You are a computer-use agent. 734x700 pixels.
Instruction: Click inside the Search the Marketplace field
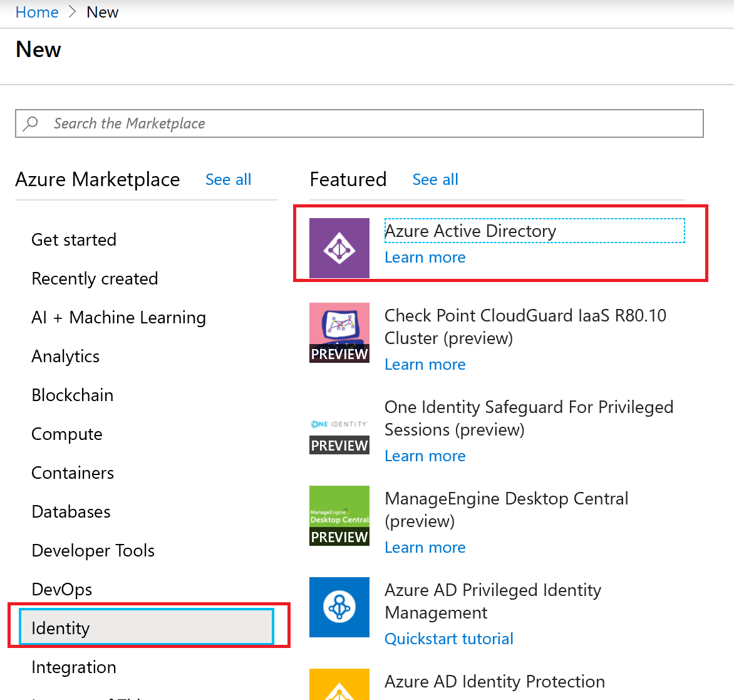click(251, 123)
